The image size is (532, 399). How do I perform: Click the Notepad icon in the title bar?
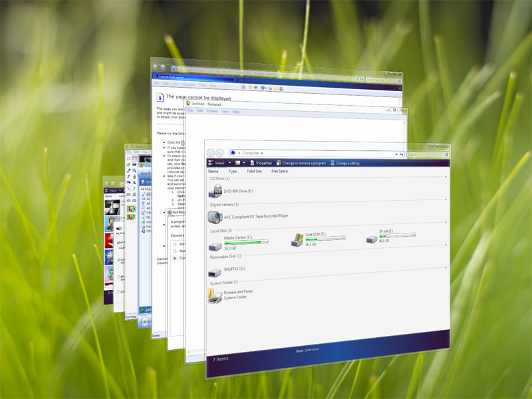[188, 103]
